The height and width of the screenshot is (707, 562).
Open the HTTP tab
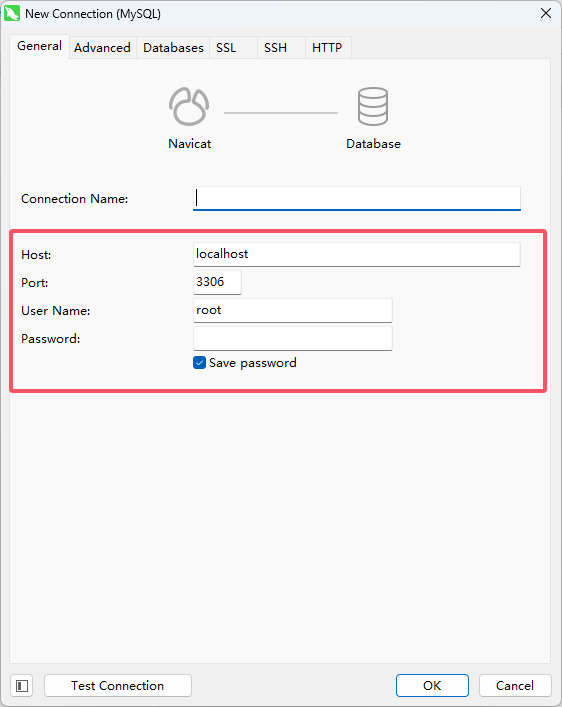coord(327,47)
